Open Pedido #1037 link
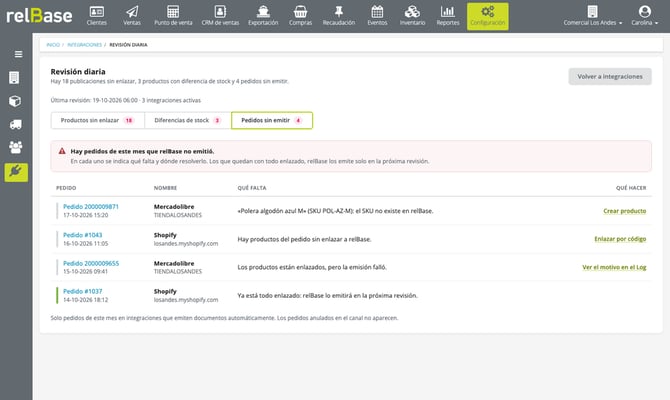The image size is (670, 400). click(82, 291)
